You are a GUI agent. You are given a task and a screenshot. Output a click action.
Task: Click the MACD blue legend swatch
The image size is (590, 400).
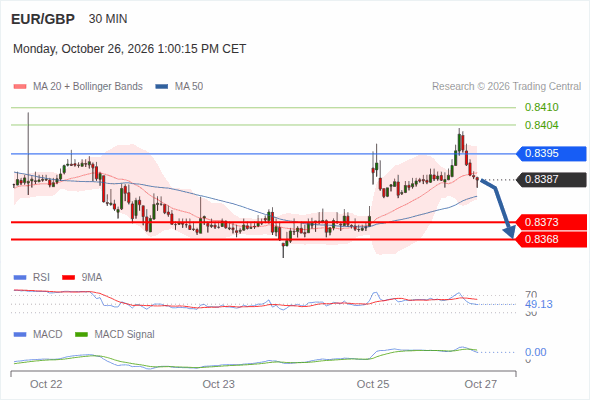point(20,335)
